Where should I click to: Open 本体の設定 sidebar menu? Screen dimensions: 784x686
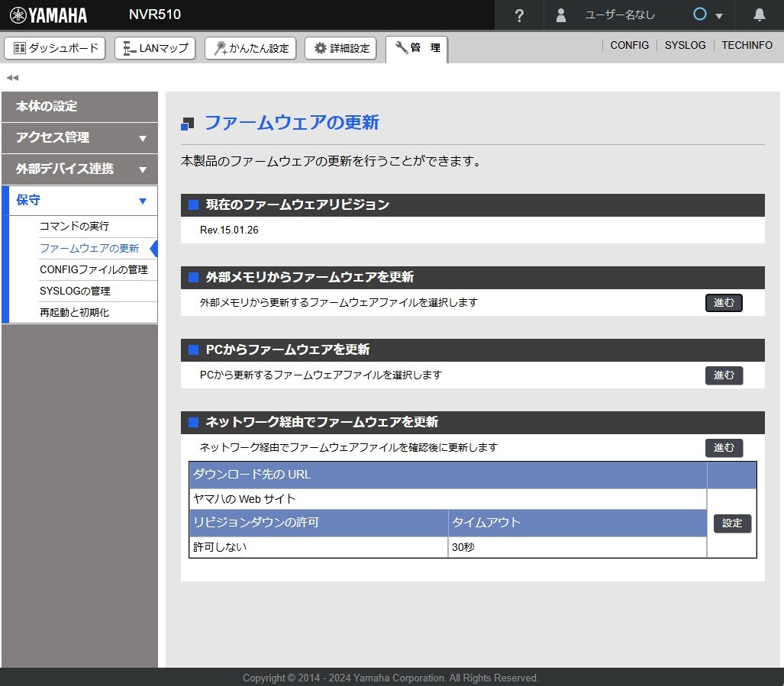(79, 106)
